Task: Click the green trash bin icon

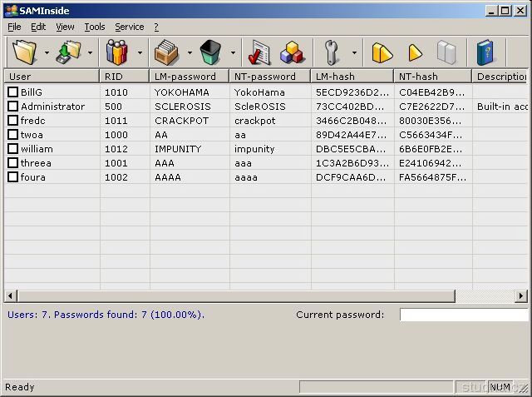Action: [x=210, y=53]
